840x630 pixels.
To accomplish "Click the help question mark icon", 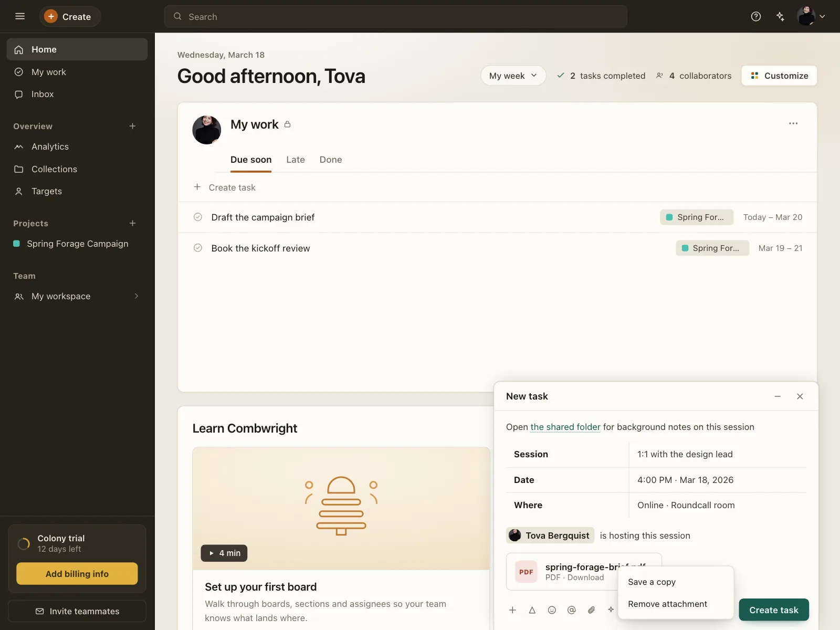I will pos(756,16).
